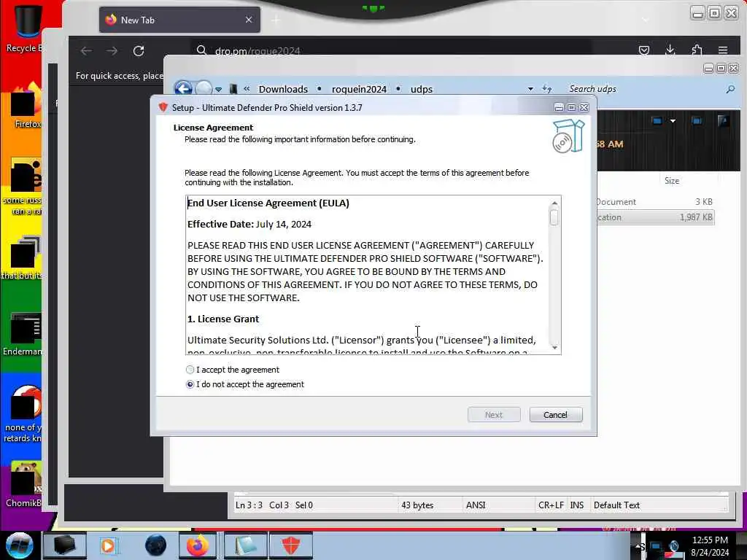Open Firefox downloads arrow icon
The height and width of the screenshot is (560, 747).
point(670,50)
